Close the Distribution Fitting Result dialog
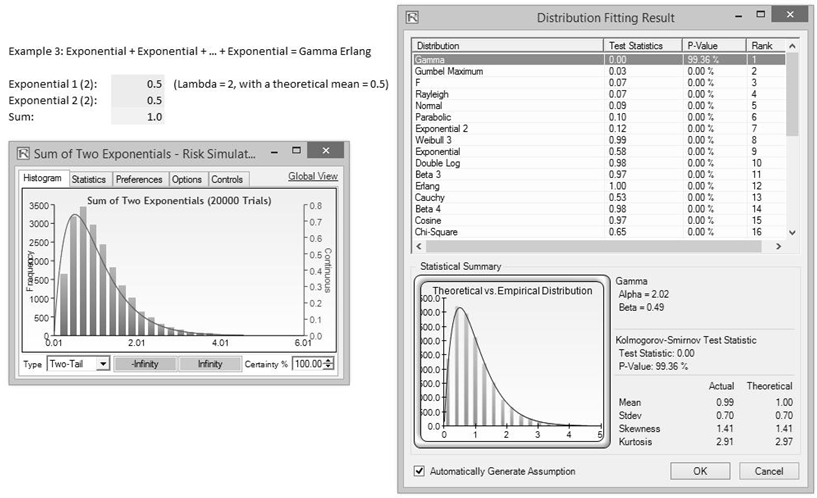This screenshot has width=817, height=498. coord(790,14)
